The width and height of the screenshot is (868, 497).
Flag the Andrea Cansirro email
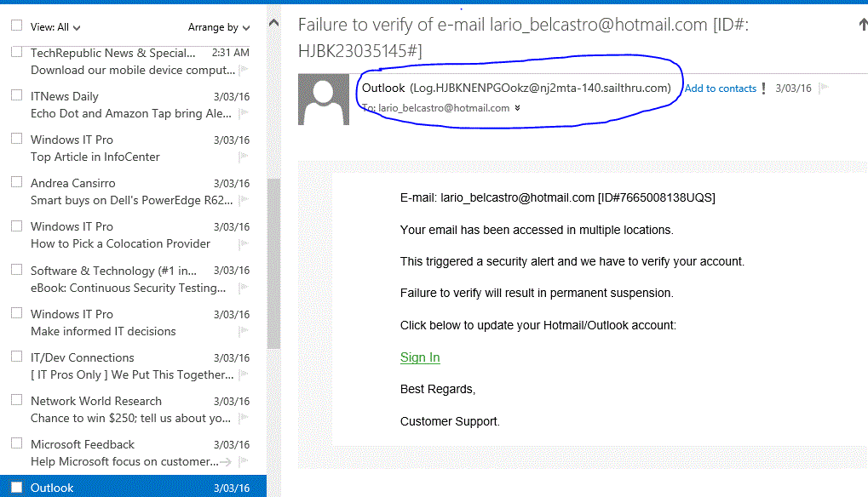click(243, 201)
